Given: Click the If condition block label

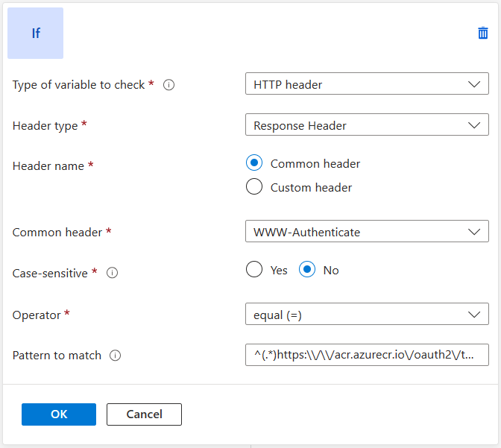Looking at the screenshot, I should (36, 34).
